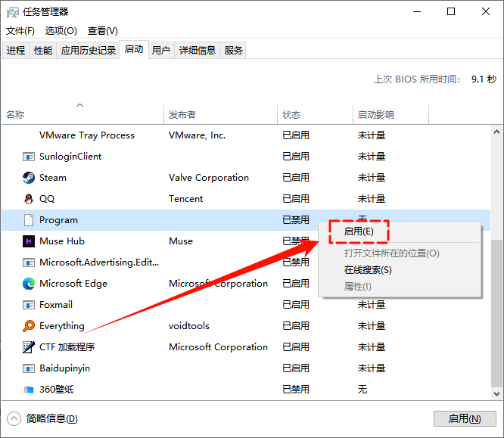Click the scrollbar up arrow

[496, 132]
